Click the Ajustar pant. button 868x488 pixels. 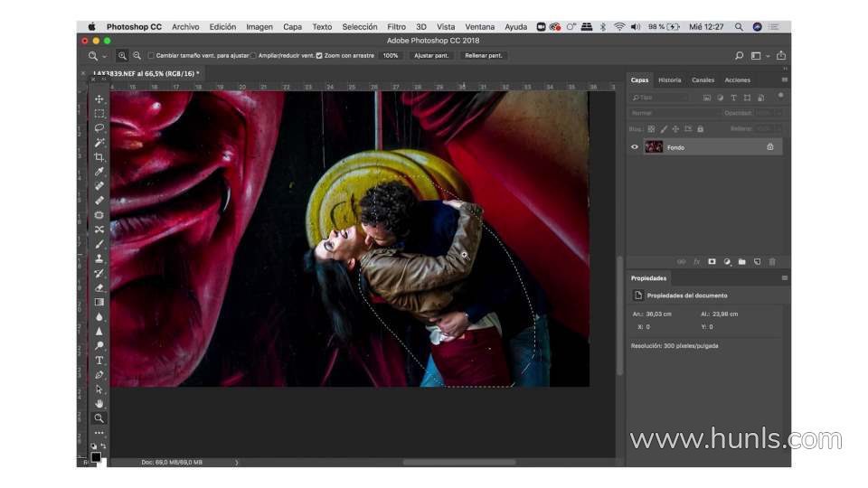pos(431,56)
